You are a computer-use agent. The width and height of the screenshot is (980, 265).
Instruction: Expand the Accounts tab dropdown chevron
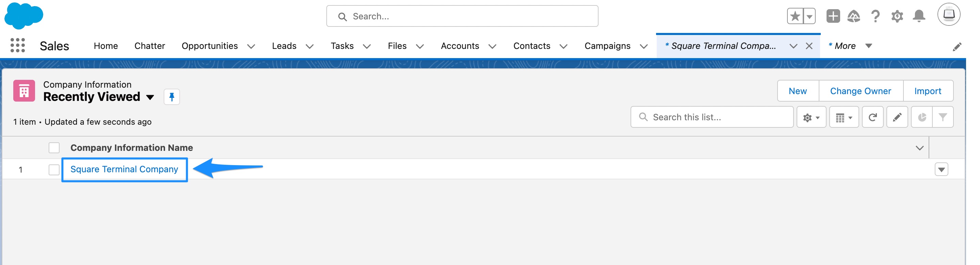(492, 46)
